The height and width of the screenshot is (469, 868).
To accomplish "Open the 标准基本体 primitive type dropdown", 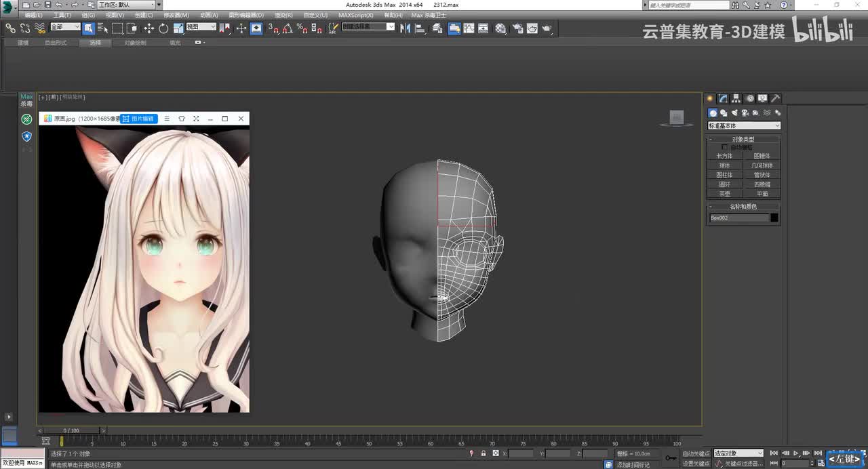I will (744, 125).
